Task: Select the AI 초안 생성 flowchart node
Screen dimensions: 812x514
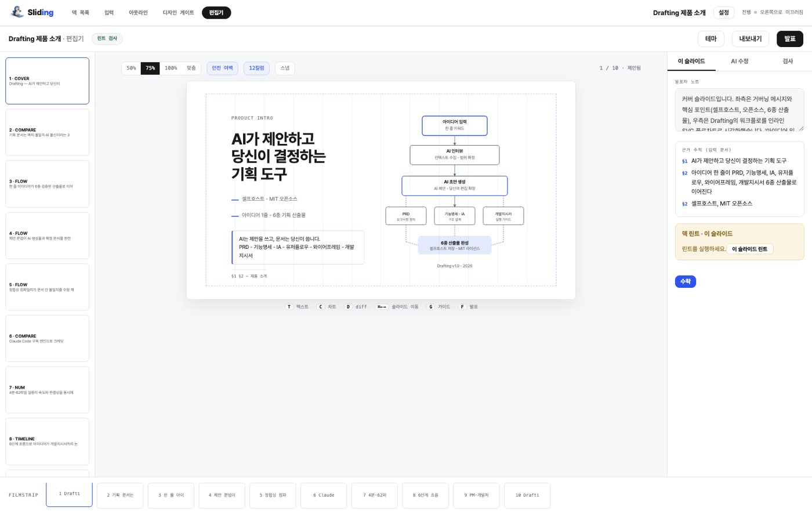Action: (x=455, y=186)
